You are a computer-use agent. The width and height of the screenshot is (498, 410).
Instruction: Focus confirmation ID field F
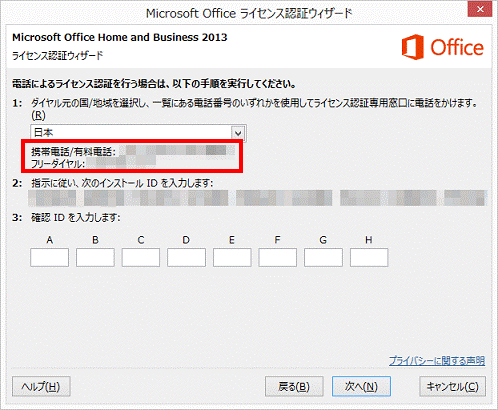(277, 257)
